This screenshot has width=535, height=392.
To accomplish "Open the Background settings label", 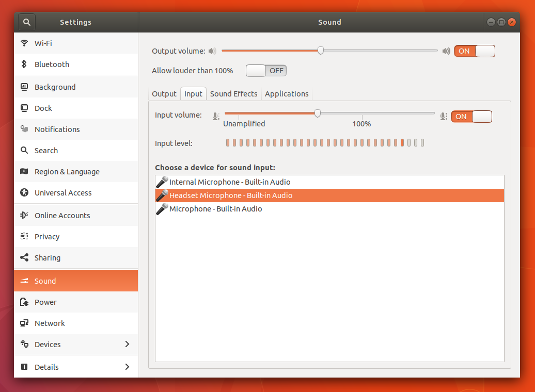I will (x=55, y=87).
